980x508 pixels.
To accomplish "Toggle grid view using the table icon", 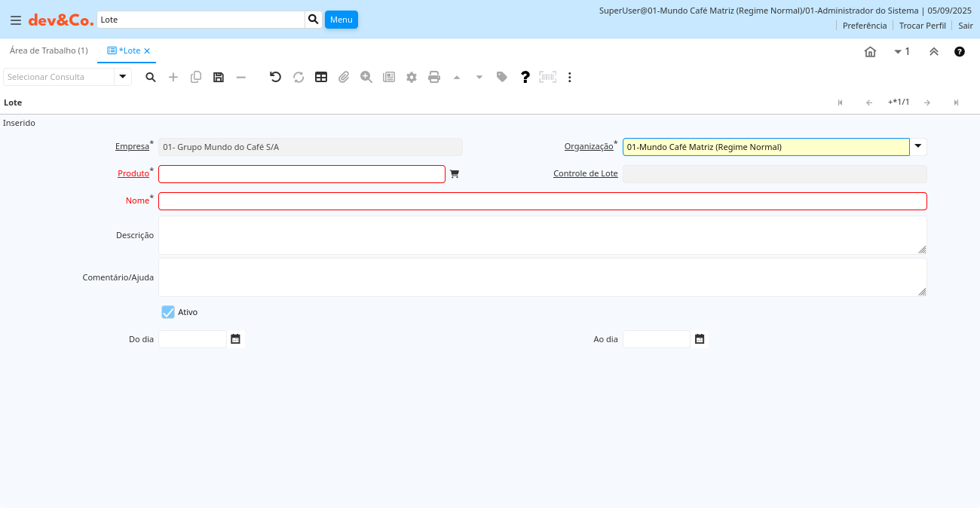I will point(321,77).
